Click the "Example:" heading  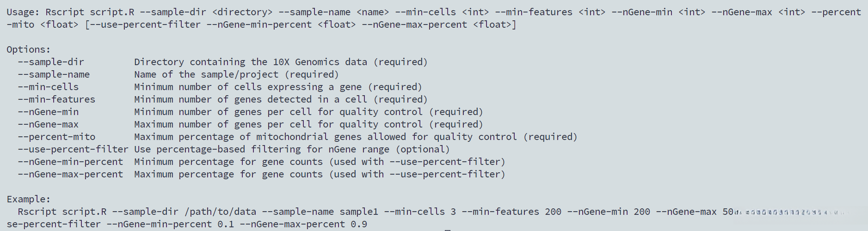29,199
